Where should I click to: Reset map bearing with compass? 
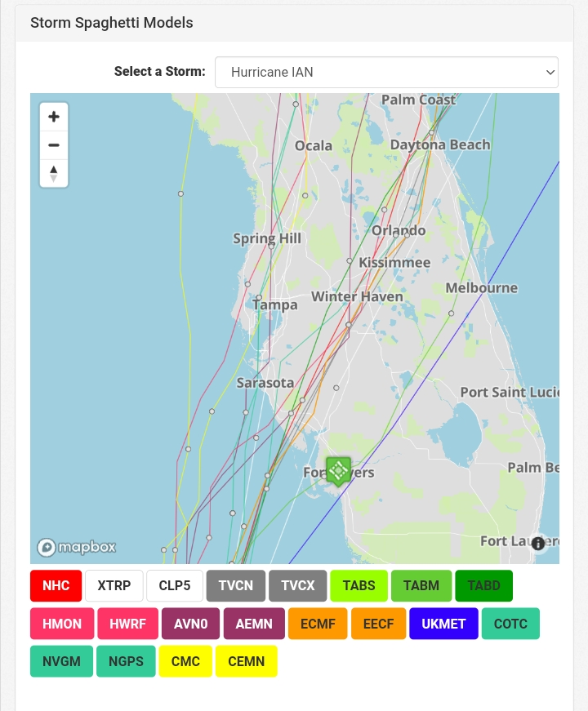pos(54,173)
